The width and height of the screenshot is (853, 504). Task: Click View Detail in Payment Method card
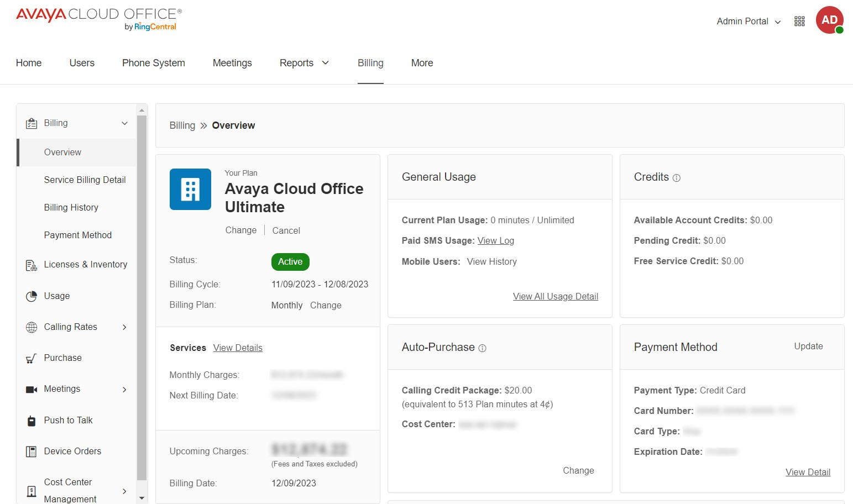[x=808, y=473]
